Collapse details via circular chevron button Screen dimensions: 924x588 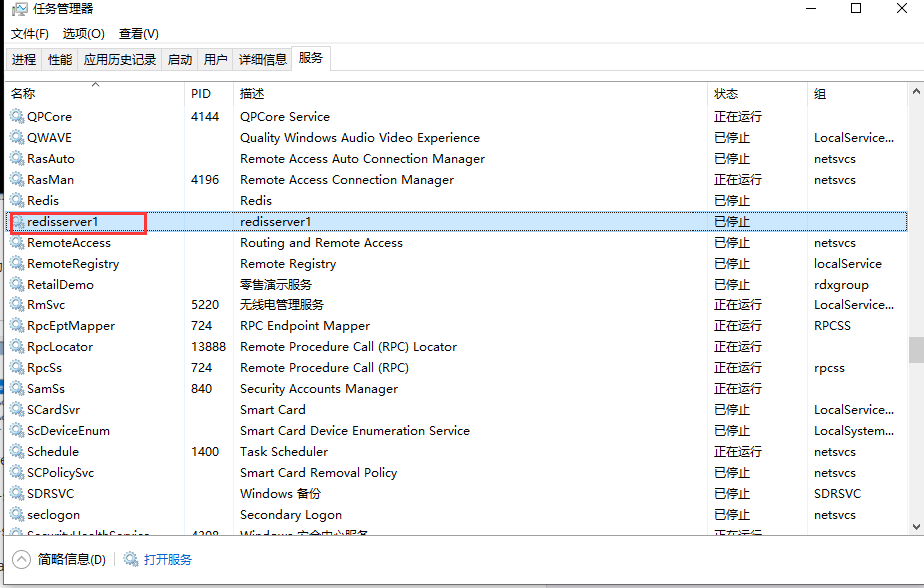tap(20, 559)
